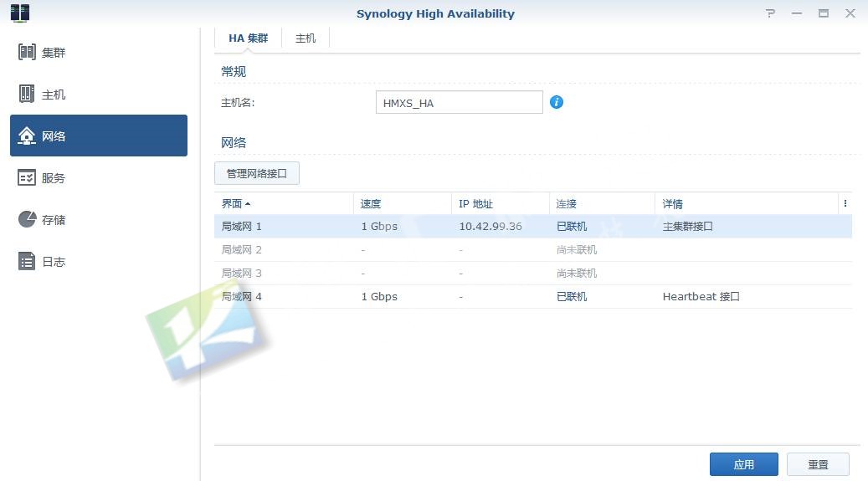
Task: Click 尚未联机 status in 局域网 2 row
Action: (576, 249)
